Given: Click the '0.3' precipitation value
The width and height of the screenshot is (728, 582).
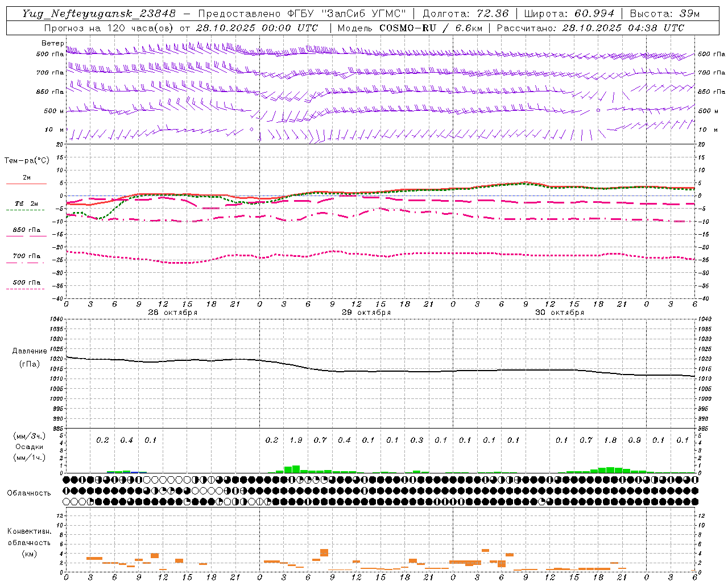Looking at the screenshot, I should pos(417,440).
